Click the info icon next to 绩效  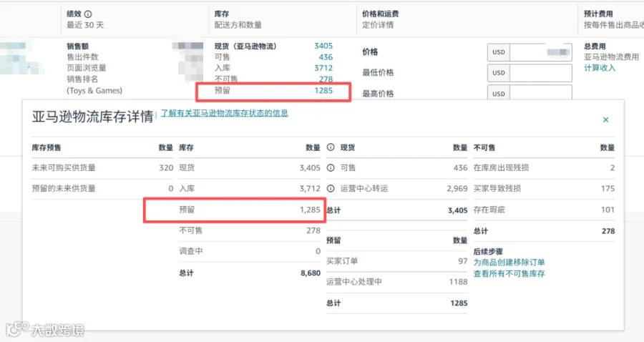coord(88,14)
